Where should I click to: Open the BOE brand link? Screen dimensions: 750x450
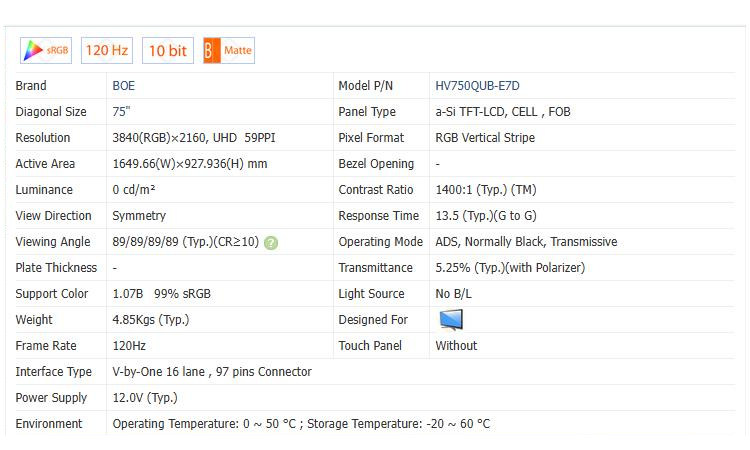123,86
